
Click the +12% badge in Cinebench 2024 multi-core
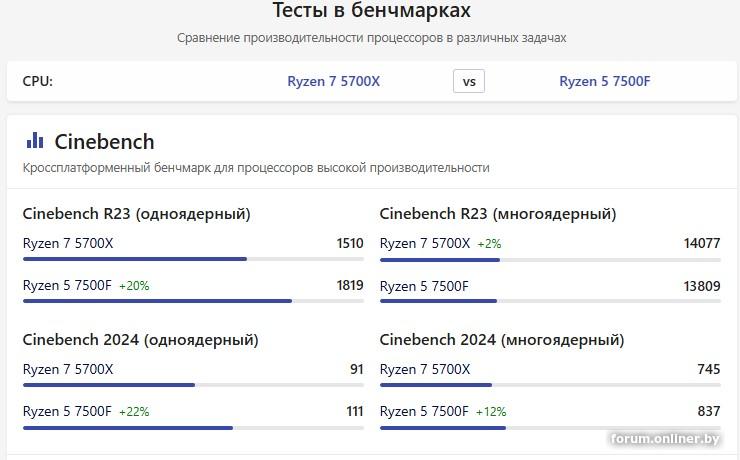(491, 412)
